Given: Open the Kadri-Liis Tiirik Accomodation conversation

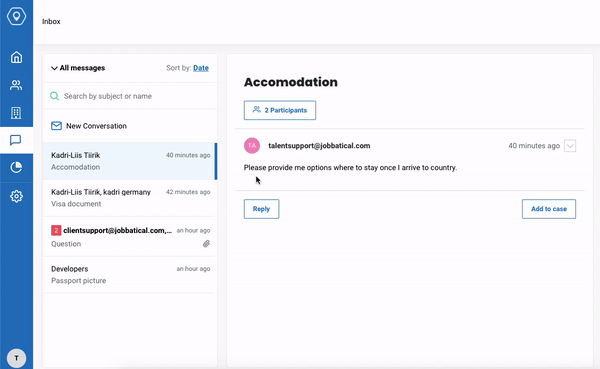Looking at the screenshot, I should coord(130,161).
